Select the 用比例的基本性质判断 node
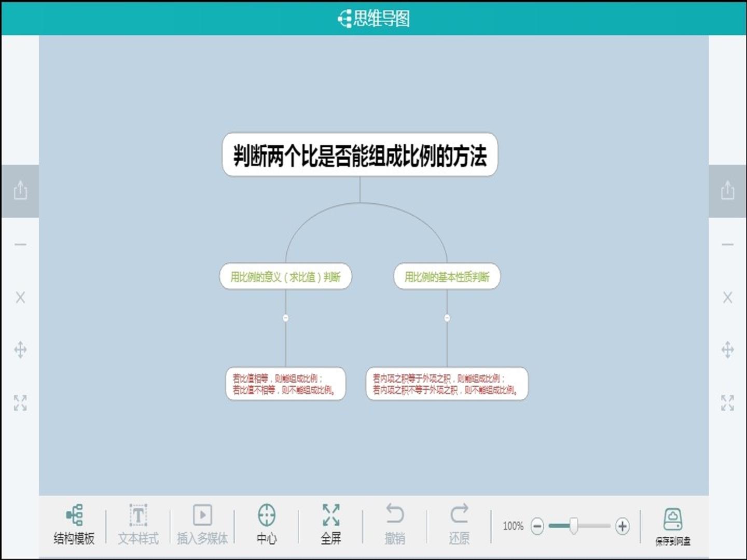 447,277
